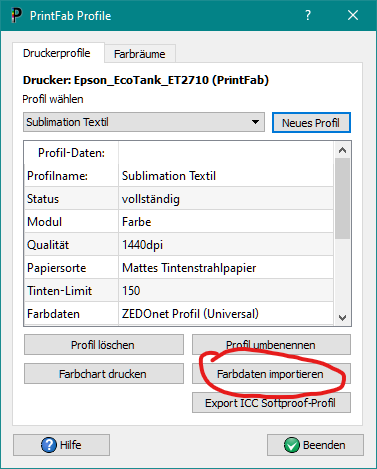Select the Tinten-Limit value 150
The width and height of the screenshot is (377, 469).
coord(226,291)
